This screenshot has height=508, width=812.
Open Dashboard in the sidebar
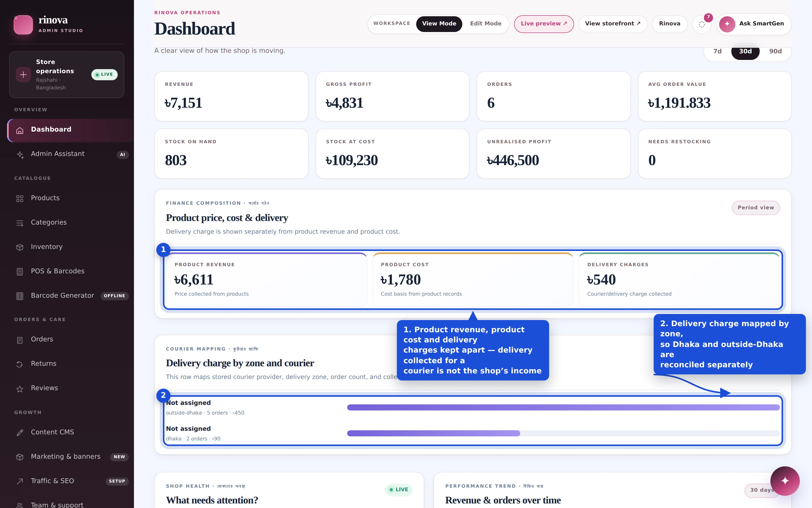coord(71,130)
